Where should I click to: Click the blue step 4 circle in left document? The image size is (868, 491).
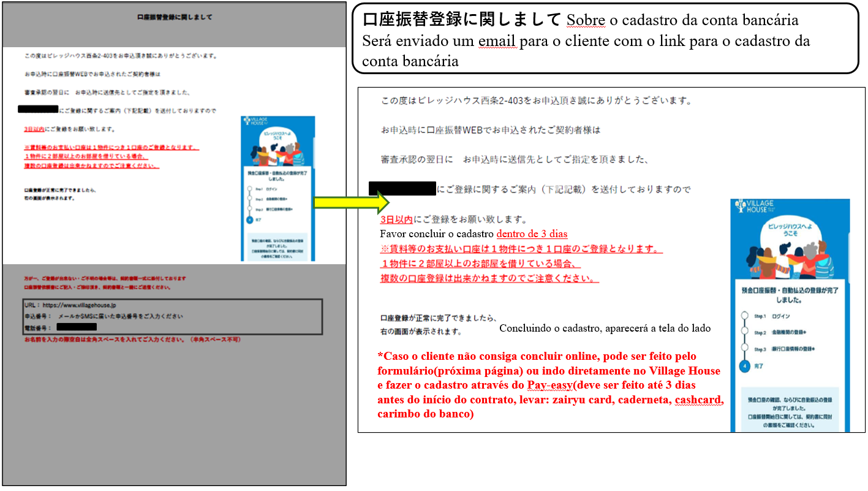coord(249,219)
